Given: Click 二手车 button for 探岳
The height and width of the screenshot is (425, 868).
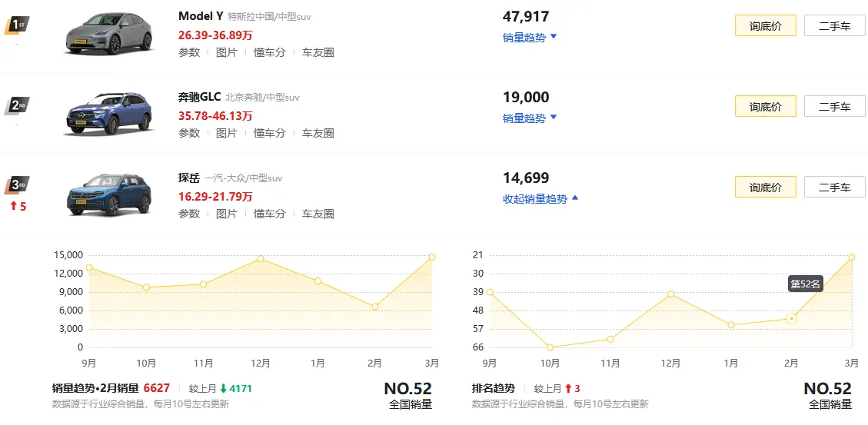Looking at the screenshot, I should [834, 187].
